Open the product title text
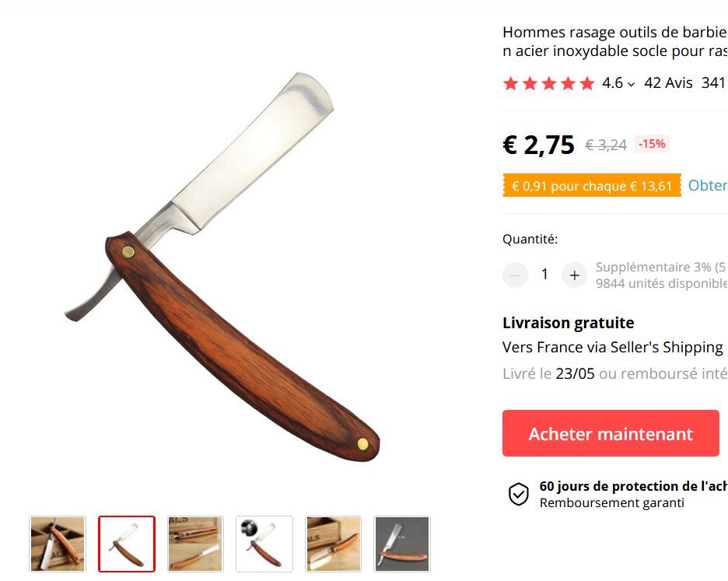 click(614, 41)
